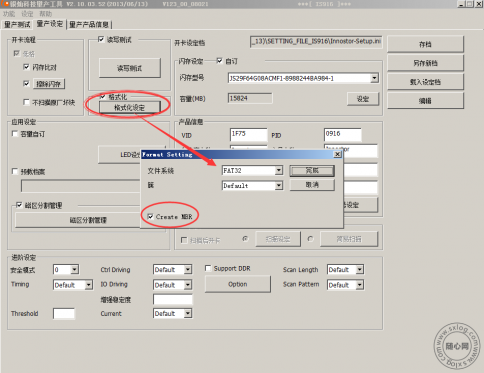
Task: Uncheck Create MBR in Format Setting
Action: [150, 217]
